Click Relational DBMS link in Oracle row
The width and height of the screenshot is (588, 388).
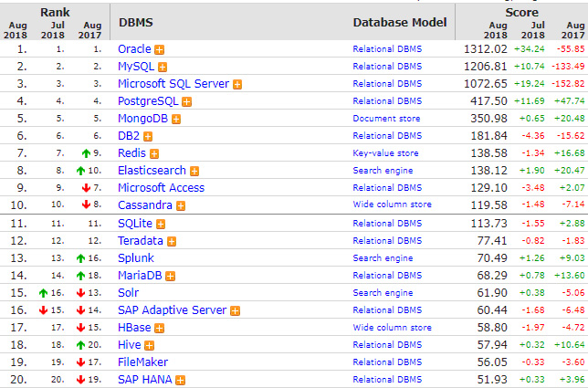click(x=387, y=49)
